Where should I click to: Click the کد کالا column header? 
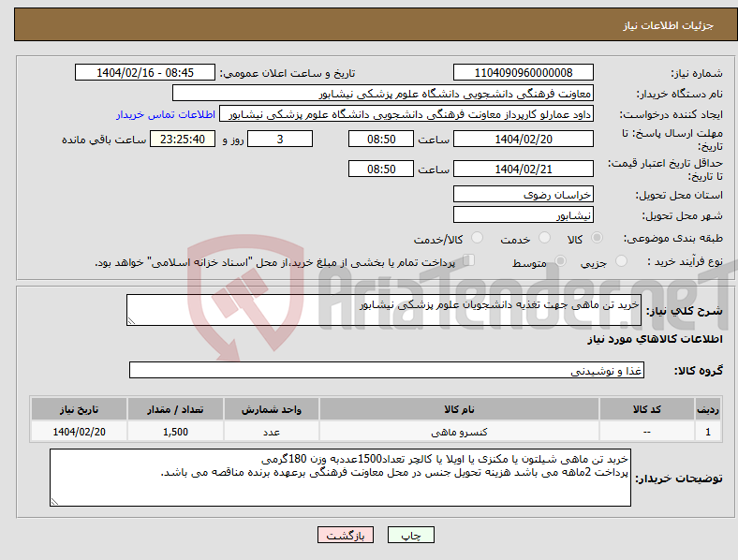647,409
